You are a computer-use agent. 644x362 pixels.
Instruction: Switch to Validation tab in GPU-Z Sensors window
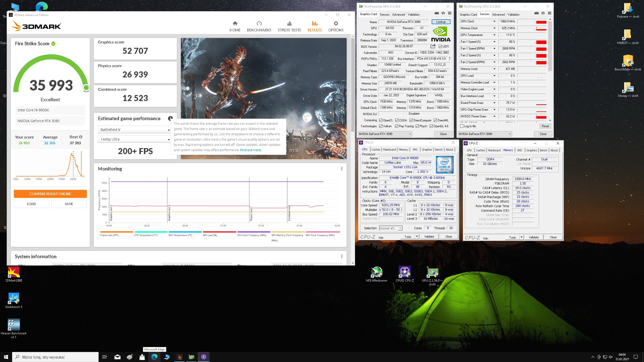[513, 14]
